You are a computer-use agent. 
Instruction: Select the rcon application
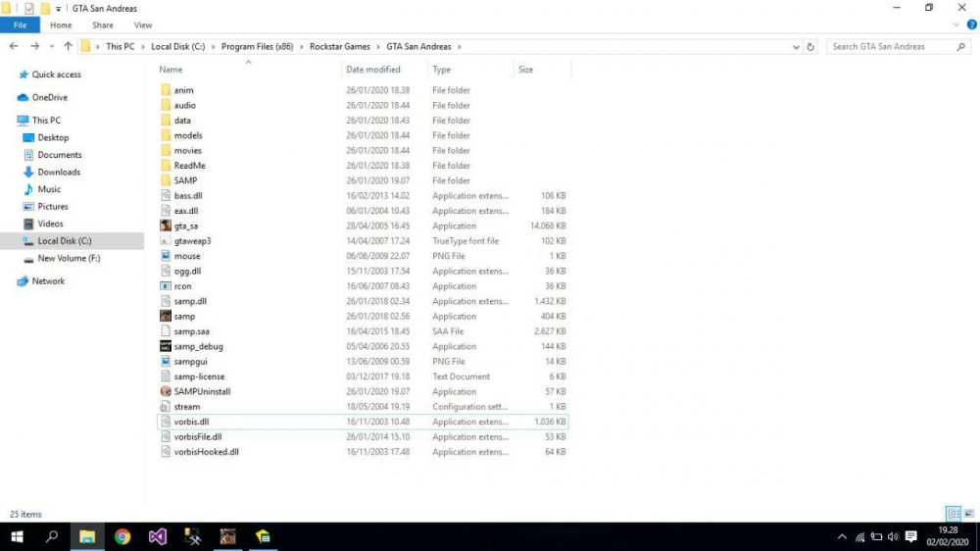click(182, 286)
